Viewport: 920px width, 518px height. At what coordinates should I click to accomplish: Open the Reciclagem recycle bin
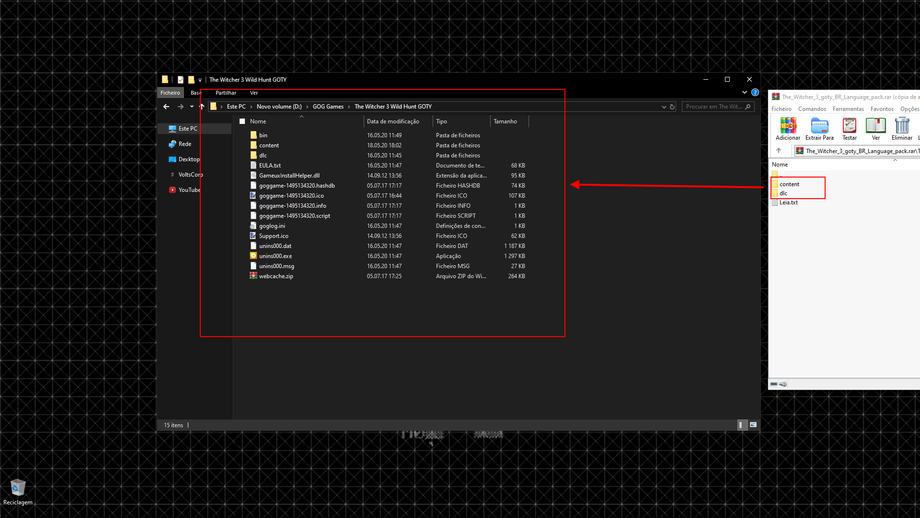click(x=17, y=489)
